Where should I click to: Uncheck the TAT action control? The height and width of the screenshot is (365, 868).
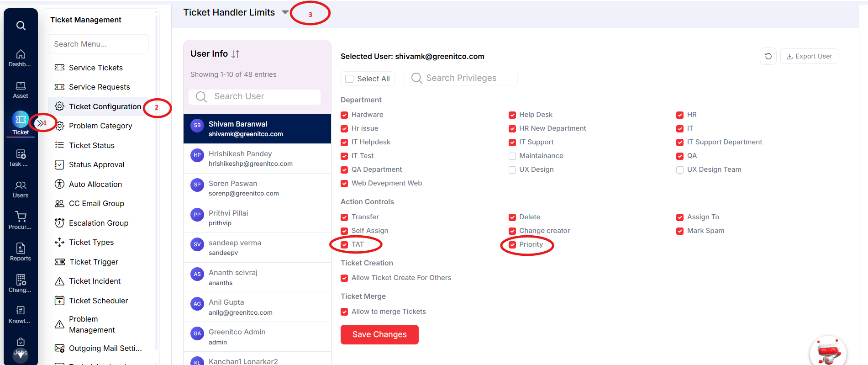pos(344,245)
